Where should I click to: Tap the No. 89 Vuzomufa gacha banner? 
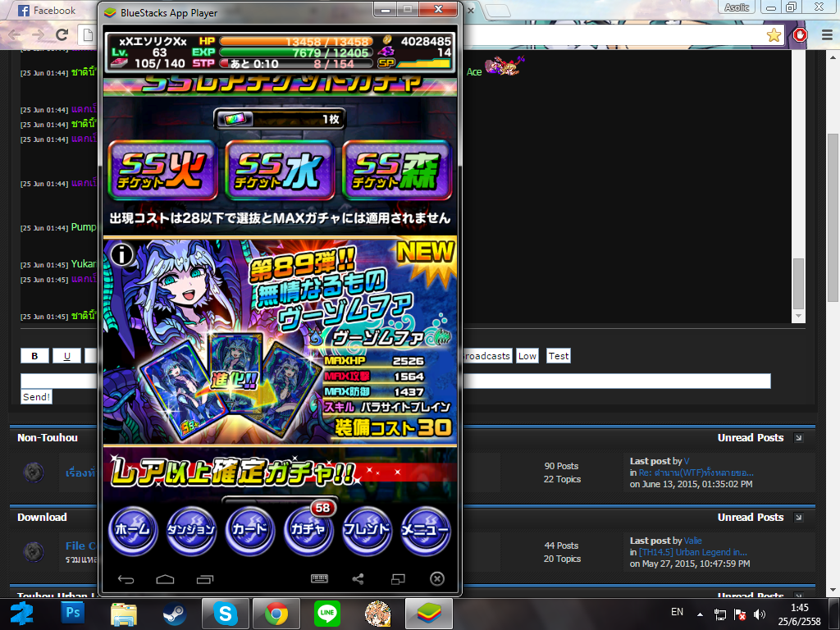click(x=280, y=341)
